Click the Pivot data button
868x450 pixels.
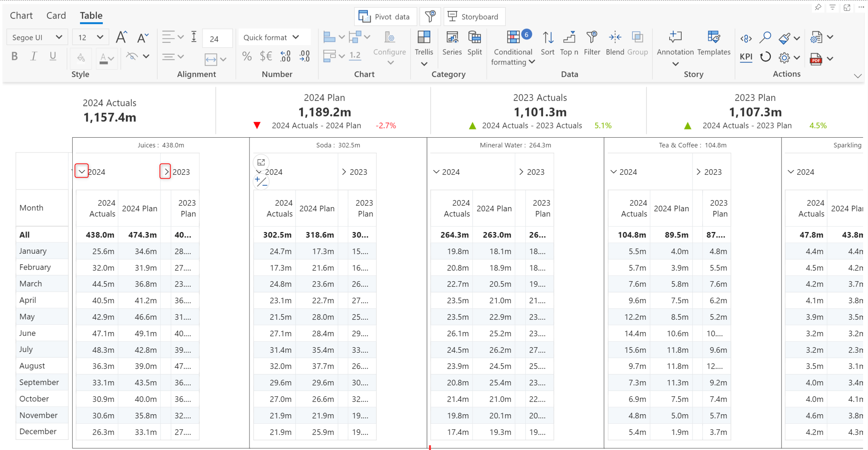coord(385,17)
